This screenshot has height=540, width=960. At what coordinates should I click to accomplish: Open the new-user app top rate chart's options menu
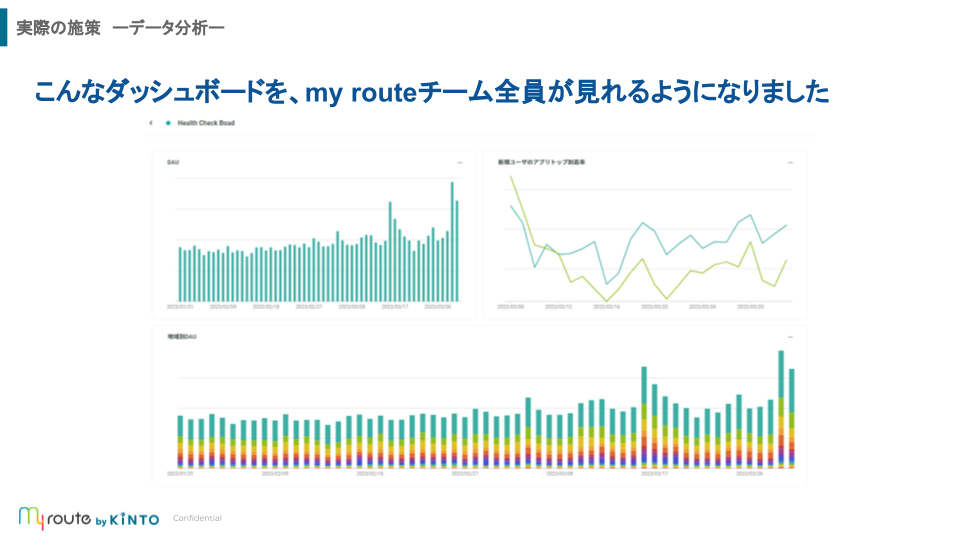[789, 161]
